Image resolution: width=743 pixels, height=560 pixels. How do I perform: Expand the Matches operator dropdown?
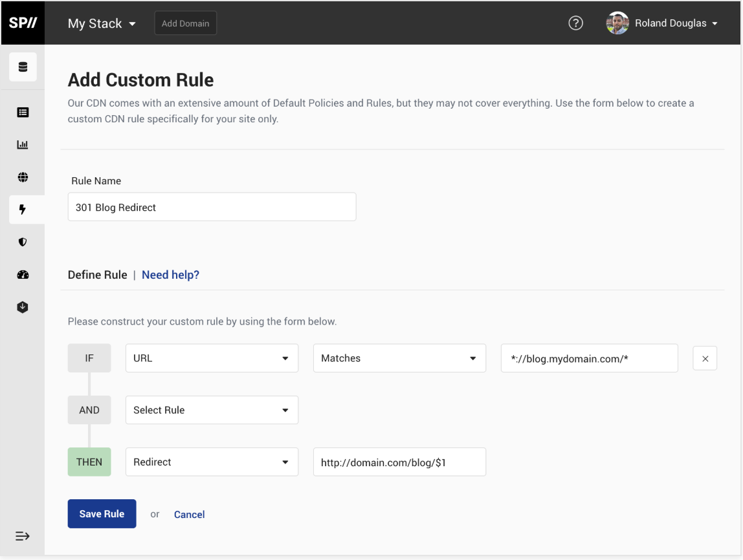399,358
